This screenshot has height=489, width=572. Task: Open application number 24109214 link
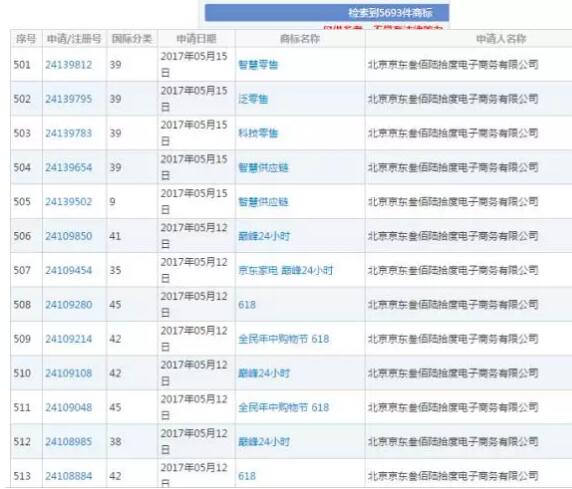[69, 339]
